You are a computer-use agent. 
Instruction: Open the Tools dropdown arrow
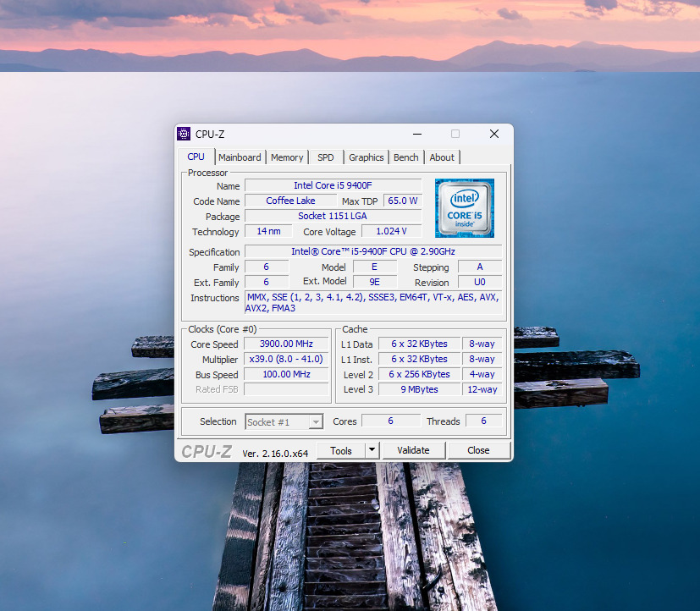[372, 450]
